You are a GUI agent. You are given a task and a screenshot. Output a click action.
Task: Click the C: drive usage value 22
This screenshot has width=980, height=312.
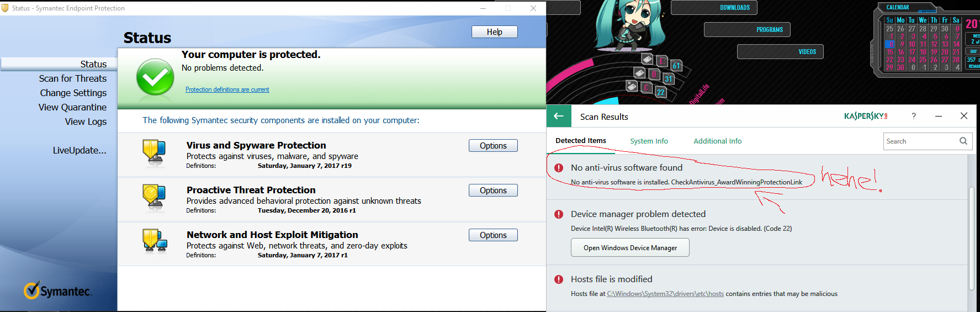click(661, 92)
